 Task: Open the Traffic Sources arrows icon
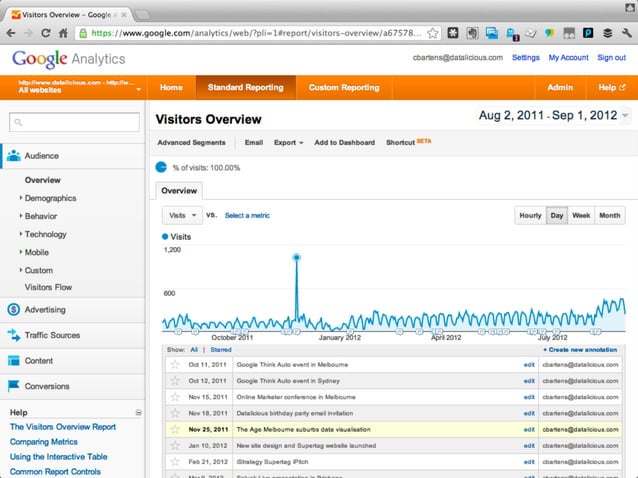(14, 335)
